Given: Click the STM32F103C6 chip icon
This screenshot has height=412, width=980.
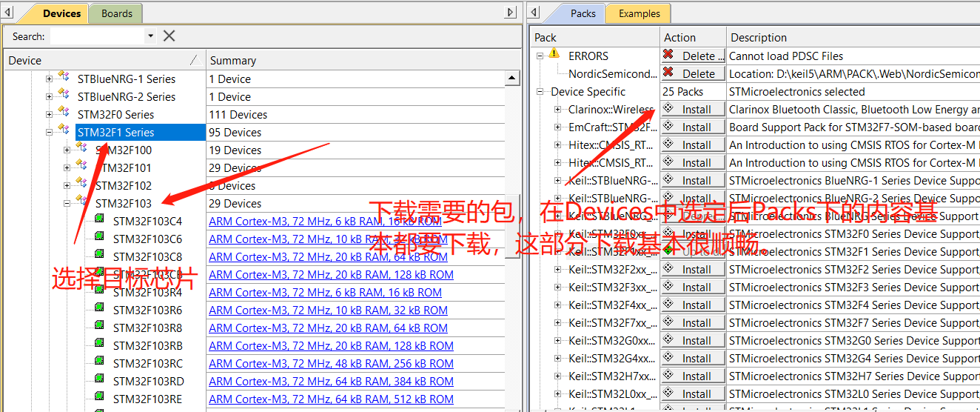Looking at the screenshot, I should (x=99, y=237).
